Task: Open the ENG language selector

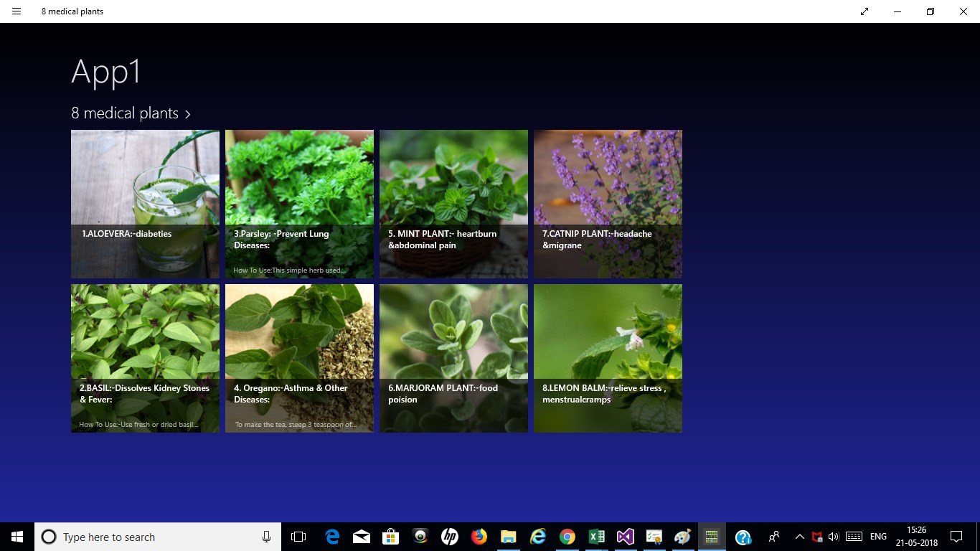Action: click(877, 536)
